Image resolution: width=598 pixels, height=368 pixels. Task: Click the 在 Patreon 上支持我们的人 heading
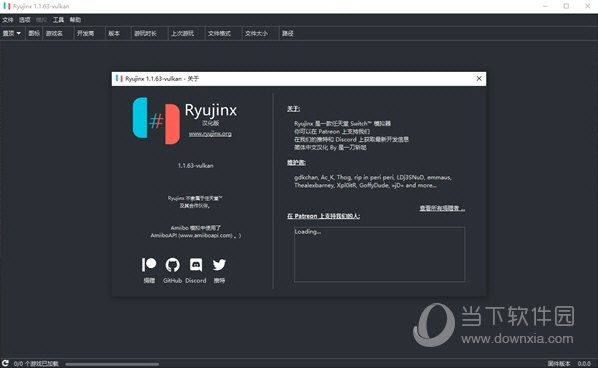pos(323,216)
